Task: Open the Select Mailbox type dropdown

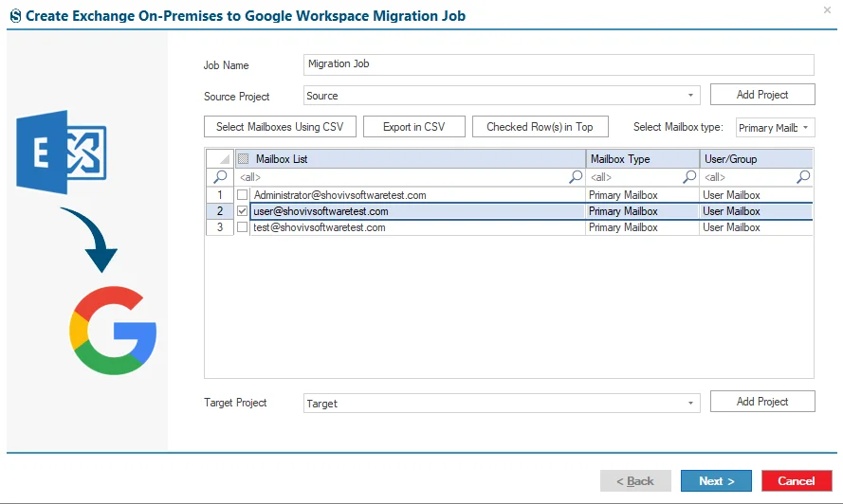Action: 776,127
